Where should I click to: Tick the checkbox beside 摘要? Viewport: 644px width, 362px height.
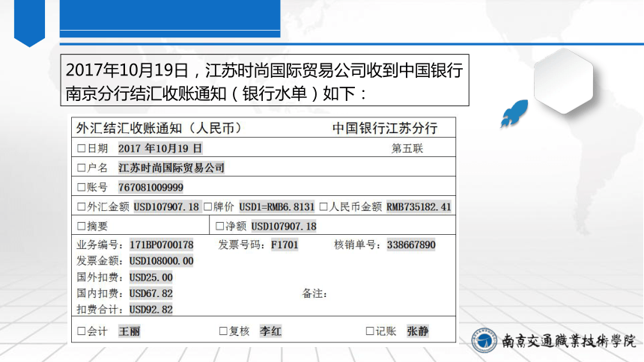pyautogui.click(x=82, y=226)
